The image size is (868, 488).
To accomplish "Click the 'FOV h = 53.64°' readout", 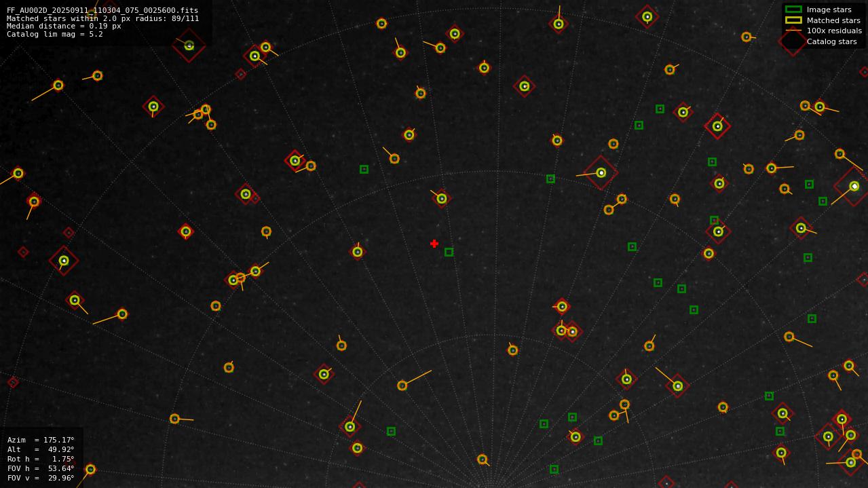I will [41, 468].
